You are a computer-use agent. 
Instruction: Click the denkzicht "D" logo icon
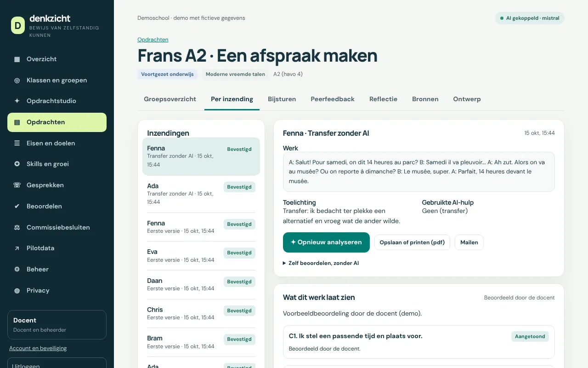18,25
